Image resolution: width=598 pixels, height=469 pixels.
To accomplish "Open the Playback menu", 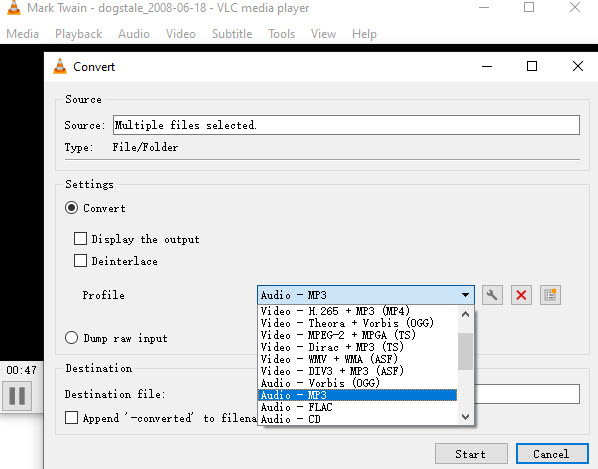I will pyautogui.click(x=79, y=34).
